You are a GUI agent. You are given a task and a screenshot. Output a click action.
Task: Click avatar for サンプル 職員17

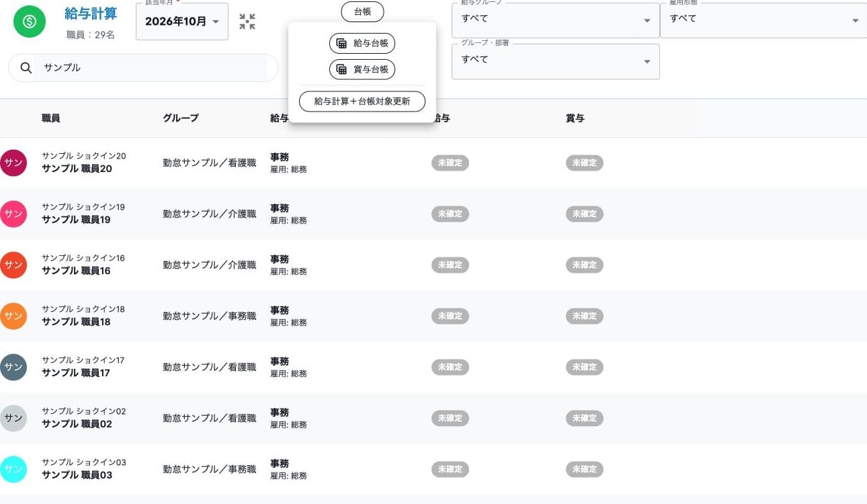(13, 367)
